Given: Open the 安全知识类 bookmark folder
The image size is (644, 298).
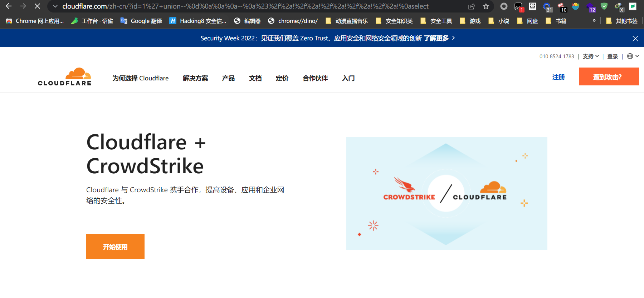Looking at the screenshot, I should [394, 21].
